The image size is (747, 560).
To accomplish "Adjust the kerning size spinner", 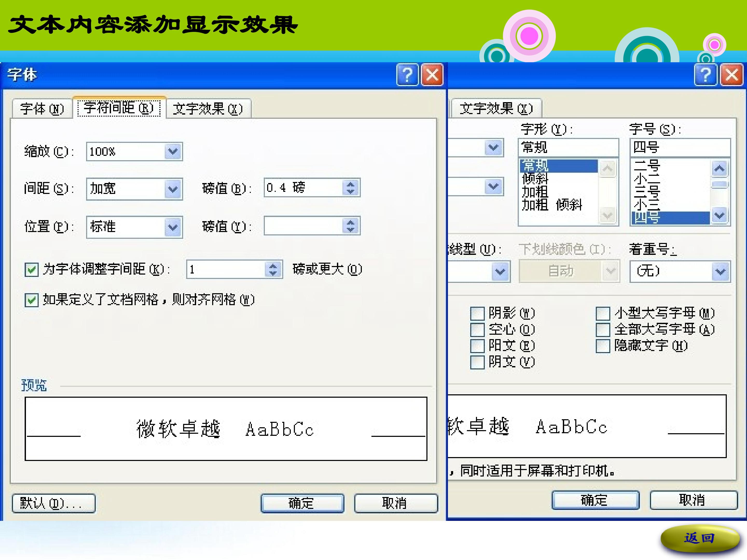I will pyautogui.click(x=273, y=269).
